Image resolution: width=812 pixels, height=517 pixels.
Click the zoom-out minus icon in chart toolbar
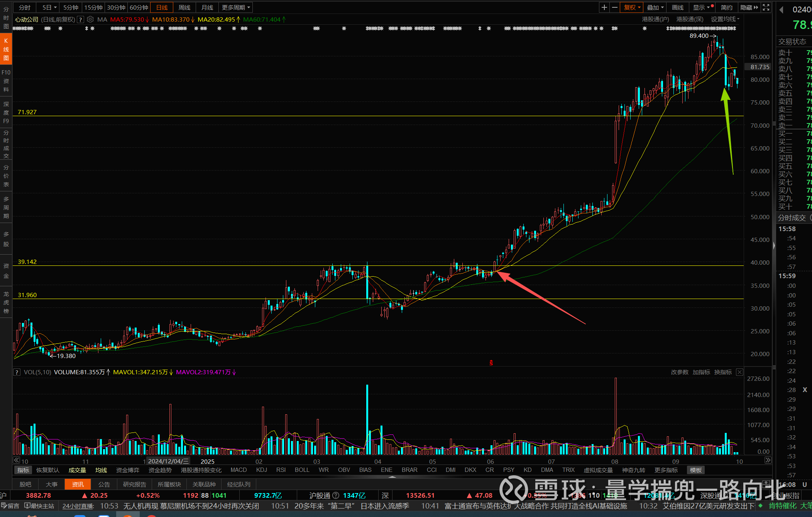click(x=615, y=7)
